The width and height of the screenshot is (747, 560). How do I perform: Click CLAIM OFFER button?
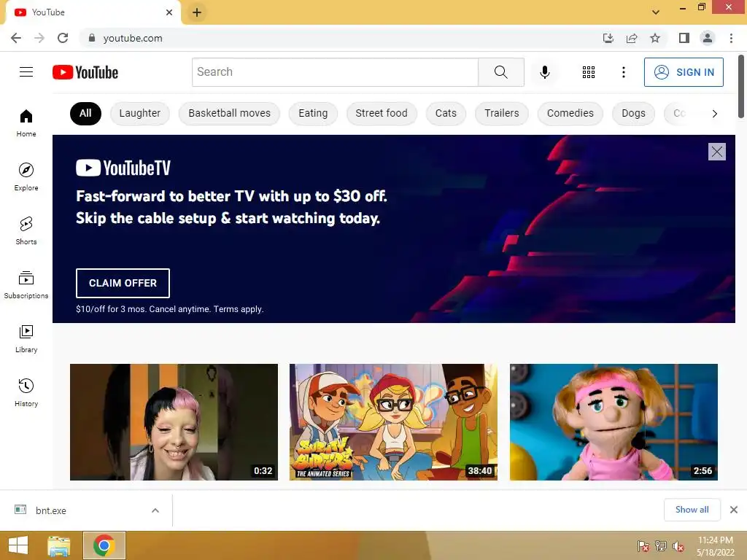(x=123, y=283)
